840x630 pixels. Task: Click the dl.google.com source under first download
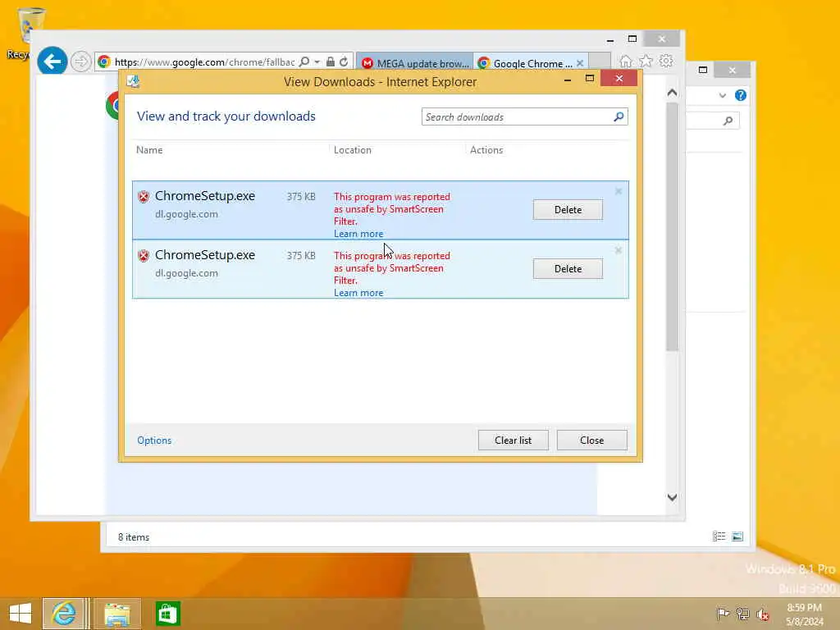coord(186,214)
